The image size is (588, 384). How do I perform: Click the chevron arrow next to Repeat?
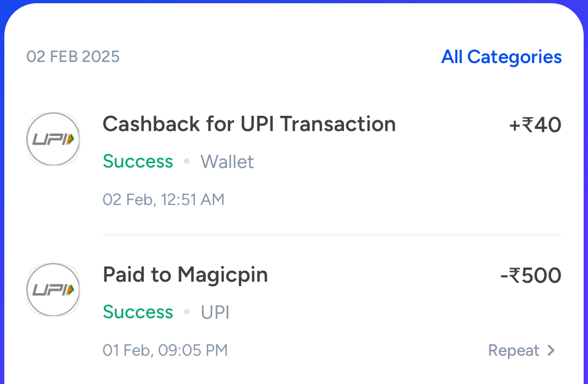pos(551,350)
